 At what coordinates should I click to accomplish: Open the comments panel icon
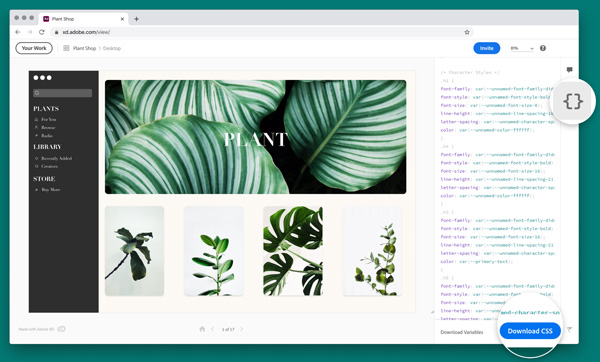pos(570,70)
